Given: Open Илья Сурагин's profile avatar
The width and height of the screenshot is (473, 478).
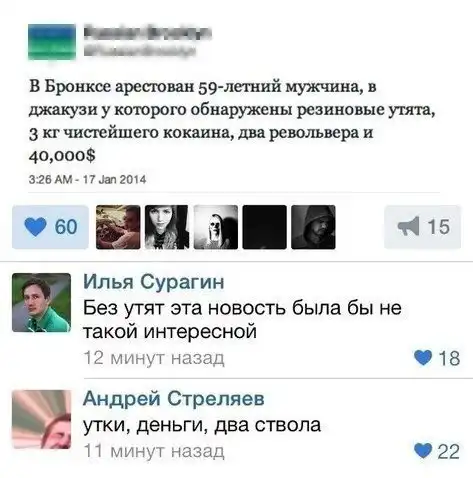Looking at the screenshot, I should coord(42,303).
